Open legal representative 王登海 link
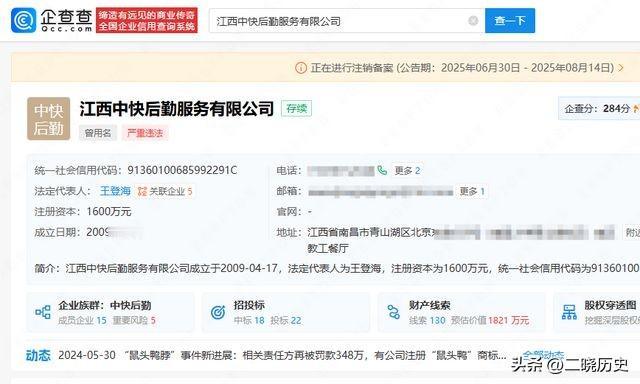Viewport: 640px width, 384px height. point(116,191)
